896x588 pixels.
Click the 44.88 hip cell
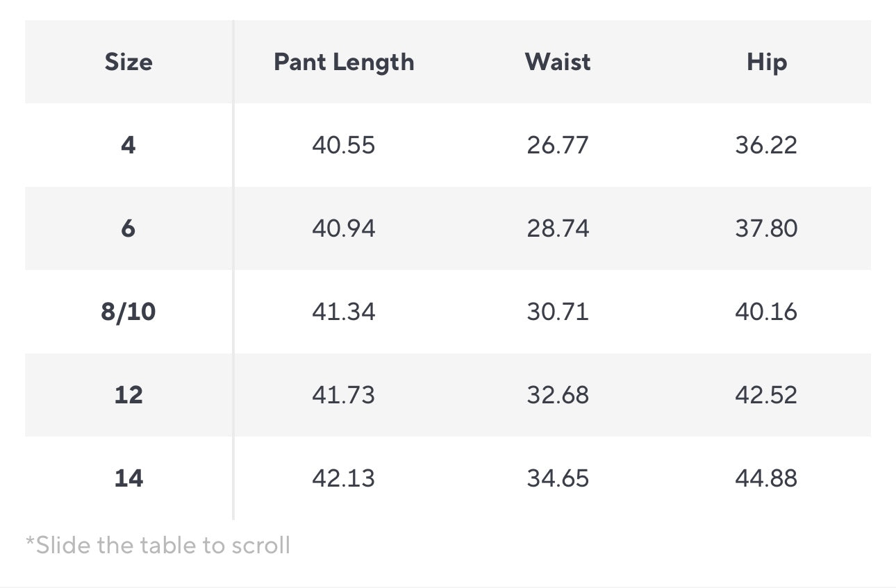(x=766, y=478)
